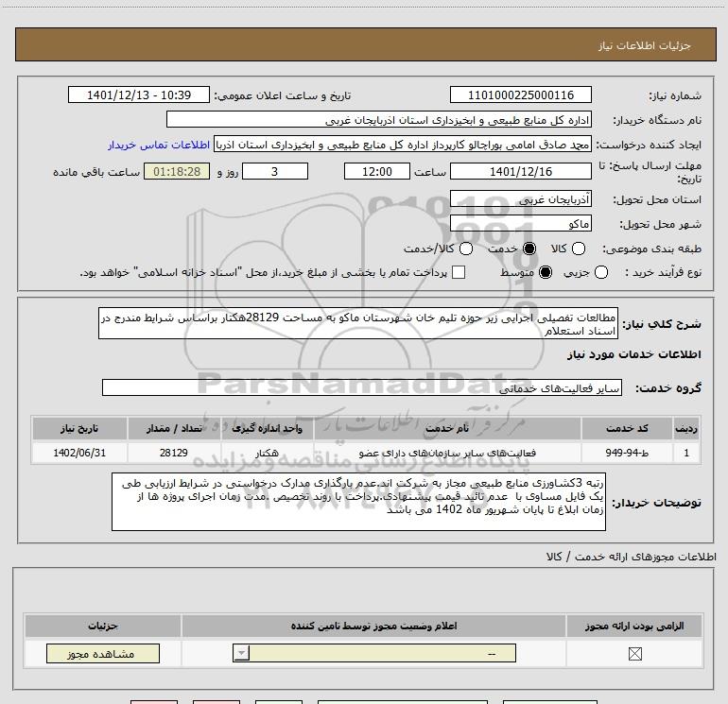Click the اطلاعات خدمات مورد نیاز heading
The width and height of the screenshot is (728, 704).
coord(633,354)
